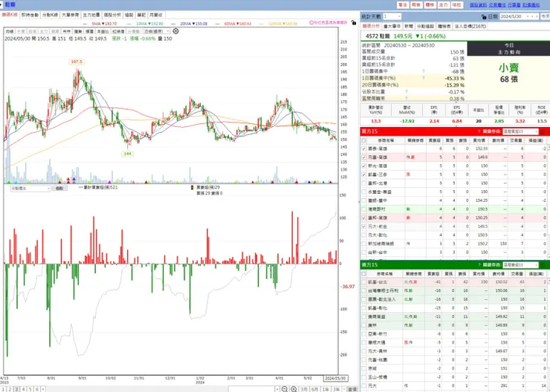Screen dimensions: 550x392
Task: Open the 體檢表 tab
Action: 444,26
